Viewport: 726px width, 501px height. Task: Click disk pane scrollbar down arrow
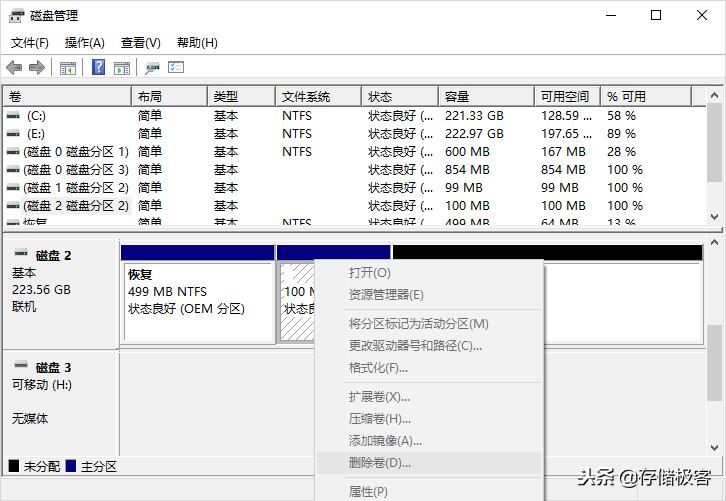714,447
